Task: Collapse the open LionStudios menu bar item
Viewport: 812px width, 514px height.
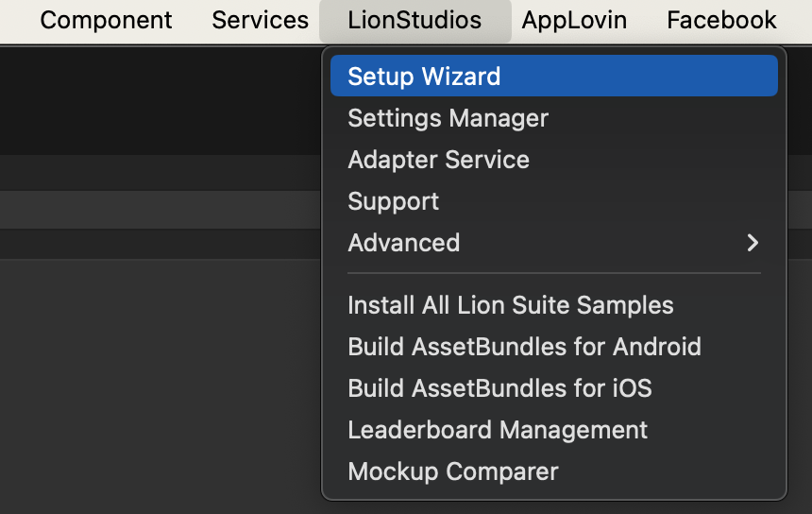Action: tap(414, 20)
